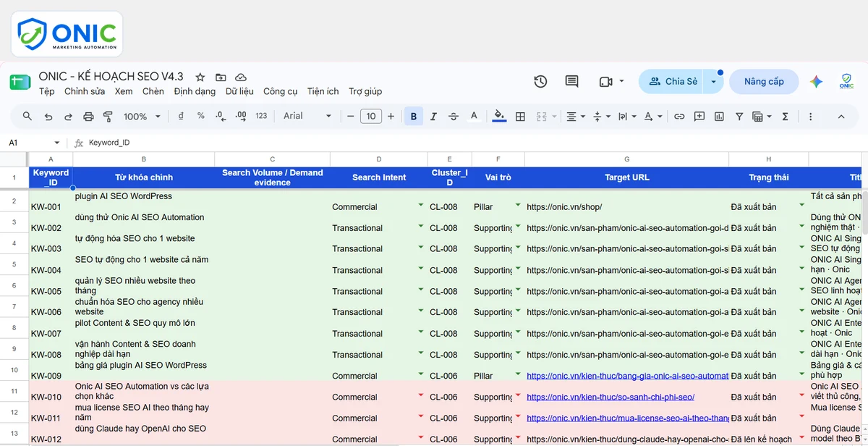868x446 pixels.
Task: Open KW-001 Search Intent dropdown arrow
Action: point(421,205)
